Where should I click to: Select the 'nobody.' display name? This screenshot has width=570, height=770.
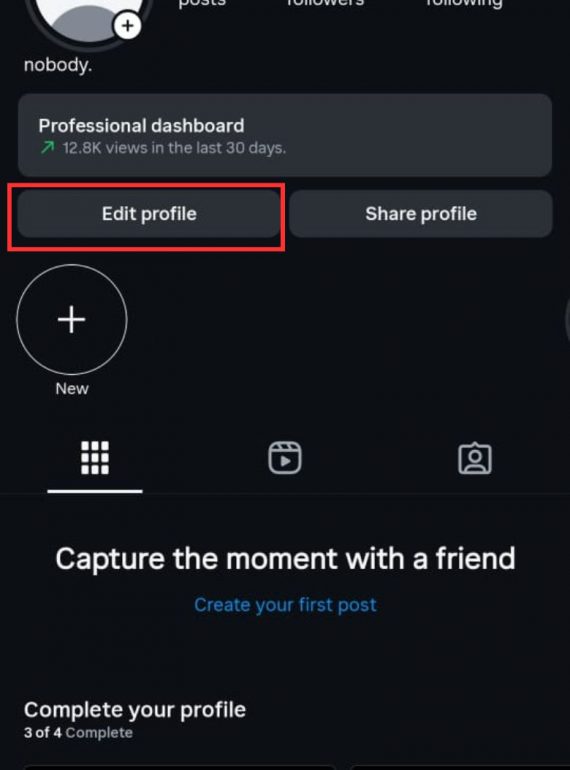(58, 65)
